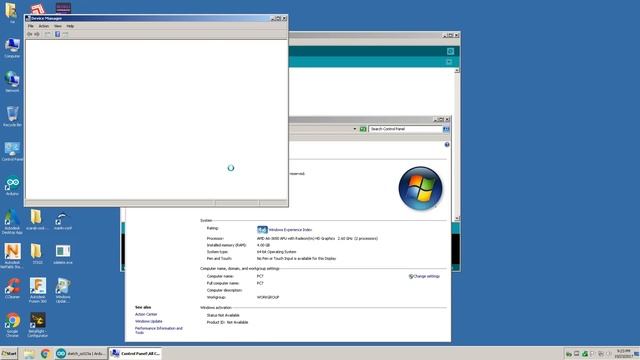Click the Show desktop button at taskbar end
Image resolution: width=640 pixels, height=360 pixels.
[x=637, y=353]
